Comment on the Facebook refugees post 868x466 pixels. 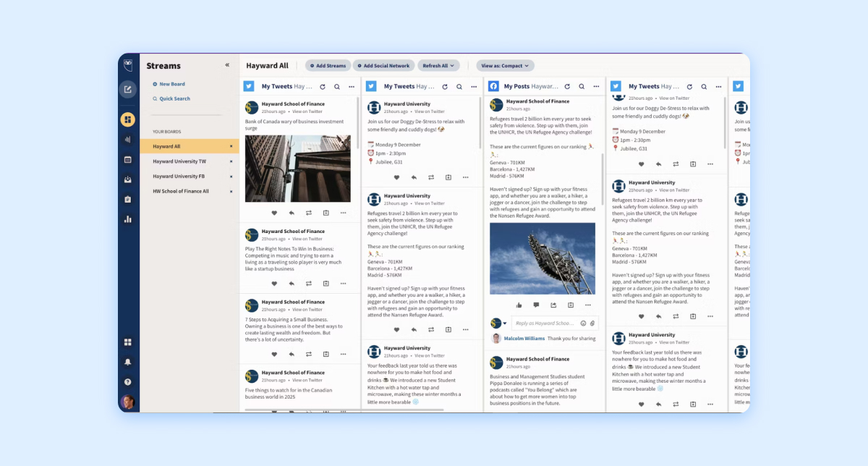(536, 305)
